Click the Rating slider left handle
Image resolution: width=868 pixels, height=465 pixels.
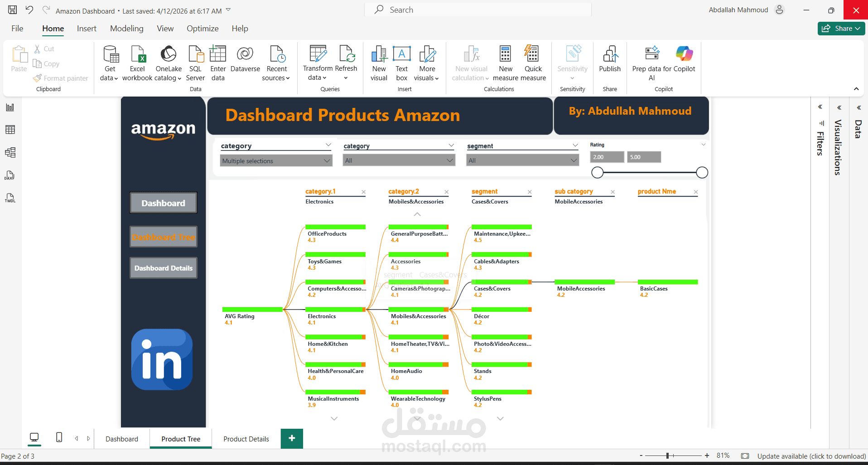pyautogui.click(x=598, y=172)
